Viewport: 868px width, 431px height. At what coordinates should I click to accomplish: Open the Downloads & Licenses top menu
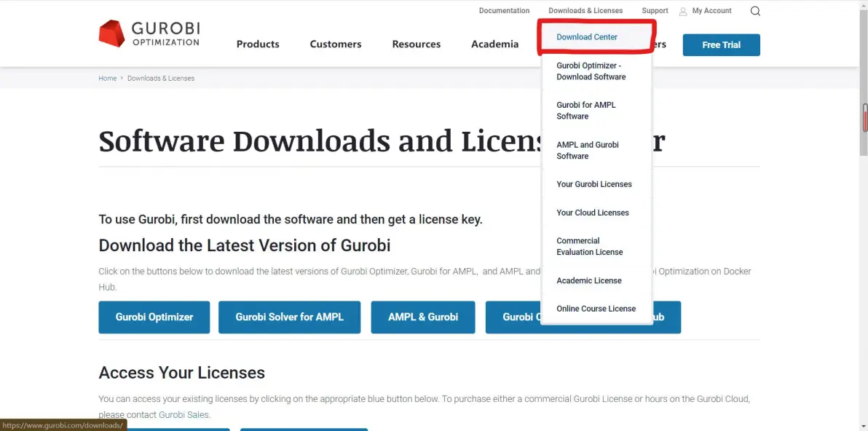(585, 10)
